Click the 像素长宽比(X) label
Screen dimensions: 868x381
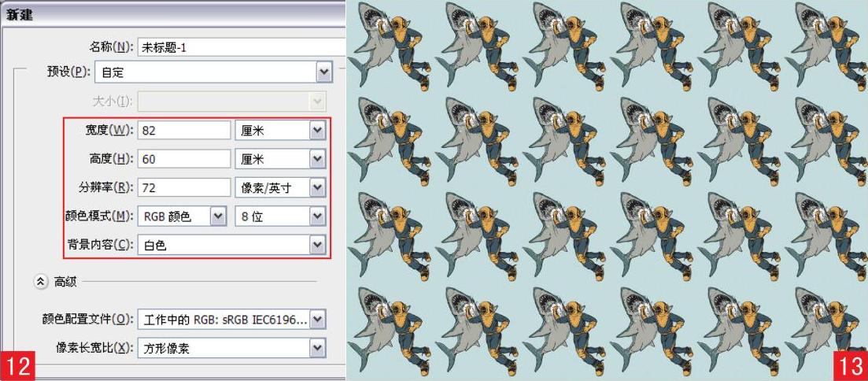94,348
